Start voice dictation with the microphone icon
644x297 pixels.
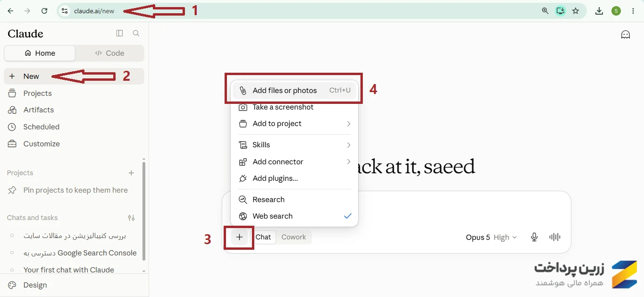[534, 237]
